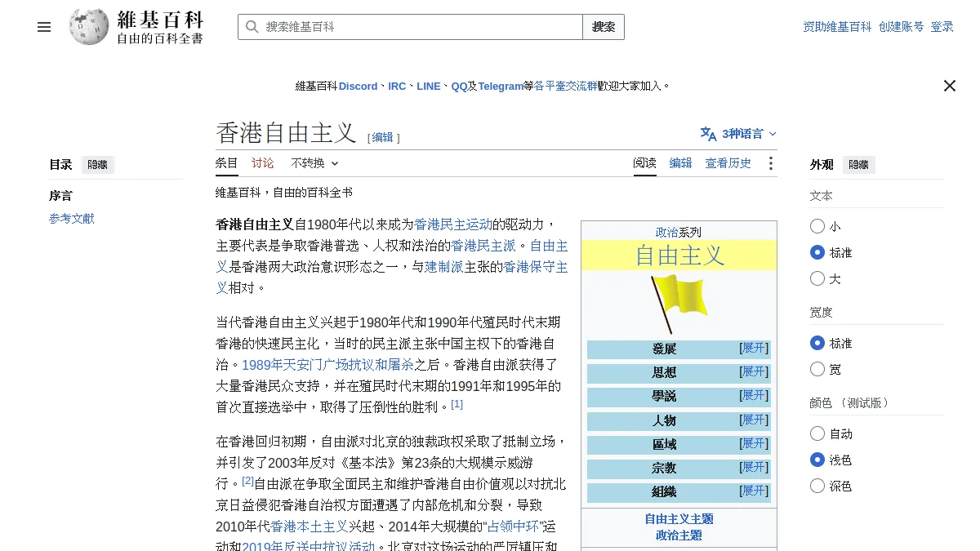Expand the 宗教 section in infobox
This screenshot has height=551, width=980.
coord(754,467)
